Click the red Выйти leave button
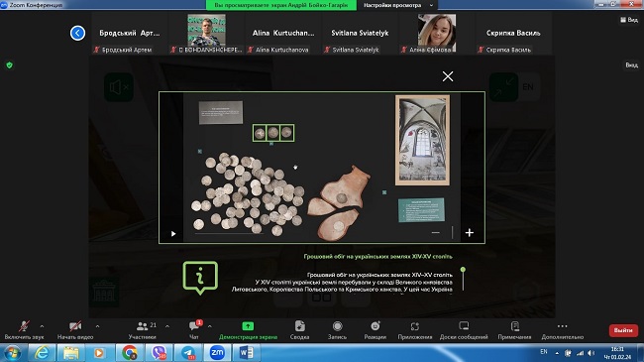This screenshot has width=644, height=362. [x=623, y=330]
